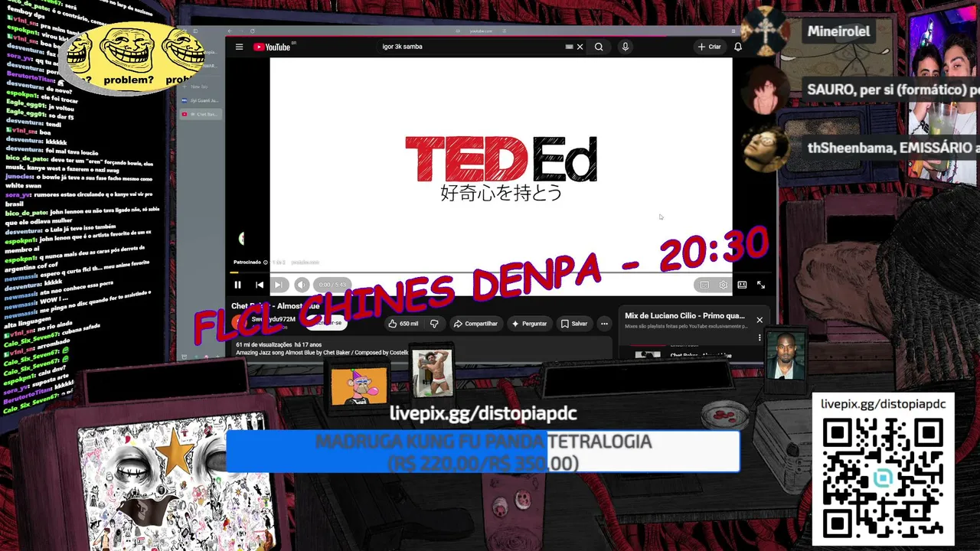Skip back to the previous video
The height and width of the screenshot is (551, 980).
click(260, 285)
